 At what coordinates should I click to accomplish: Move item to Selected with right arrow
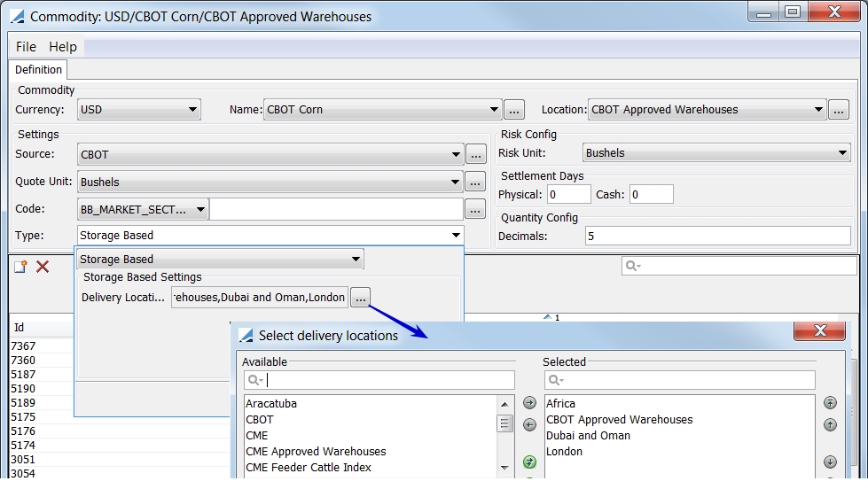[x=530, y=403]
